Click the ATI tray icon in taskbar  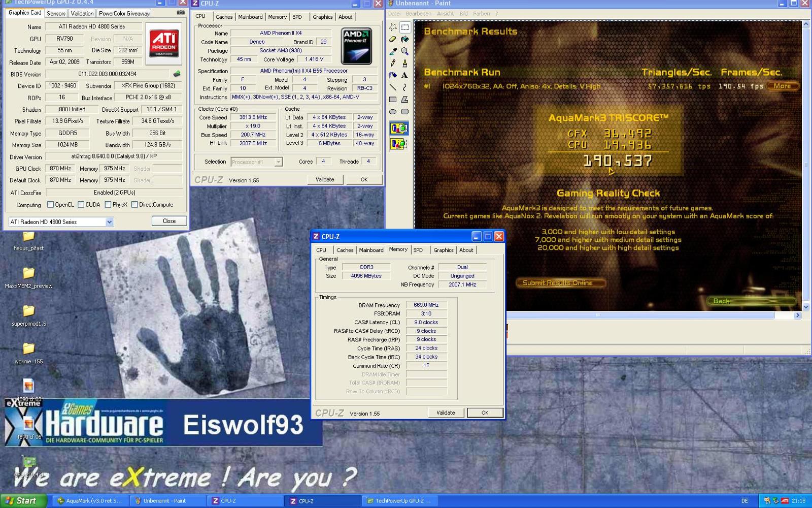(x=785, y=501)
